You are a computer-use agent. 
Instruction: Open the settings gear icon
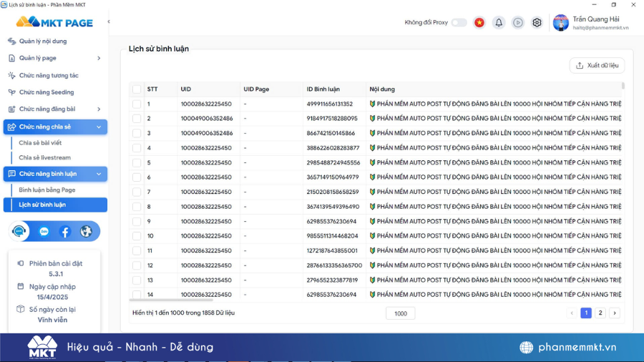point(537,23)
